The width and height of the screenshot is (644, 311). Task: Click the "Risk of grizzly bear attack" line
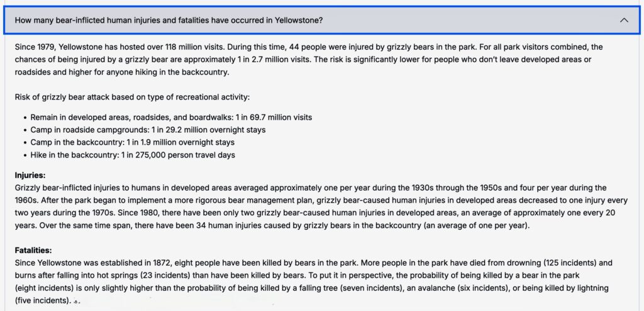click(x=132, y=97)
